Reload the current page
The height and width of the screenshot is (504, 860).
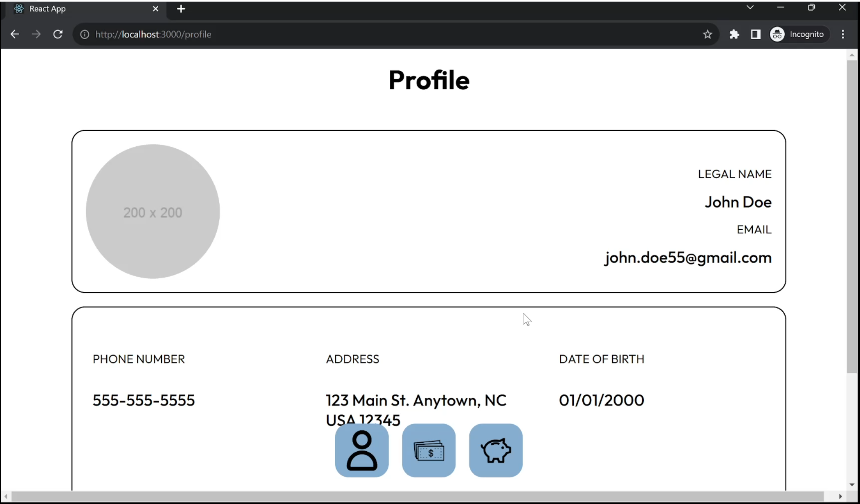58,34
